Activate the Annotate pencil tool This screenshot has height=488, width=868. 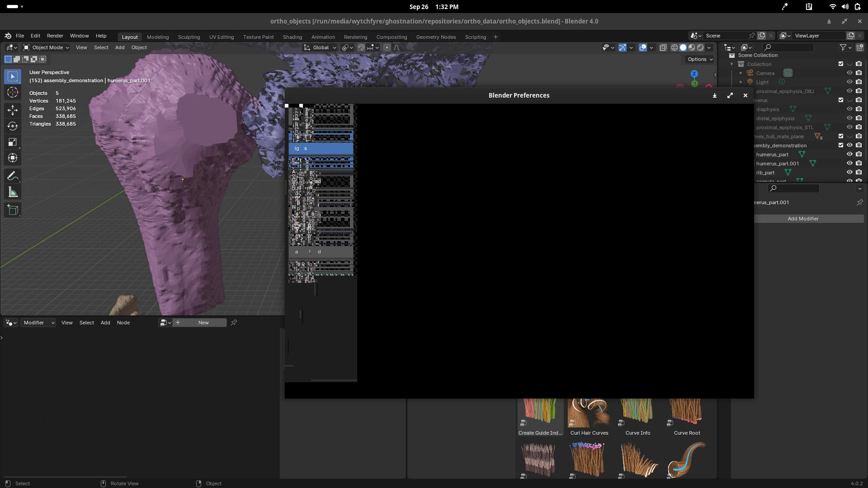tap(13, 176)
